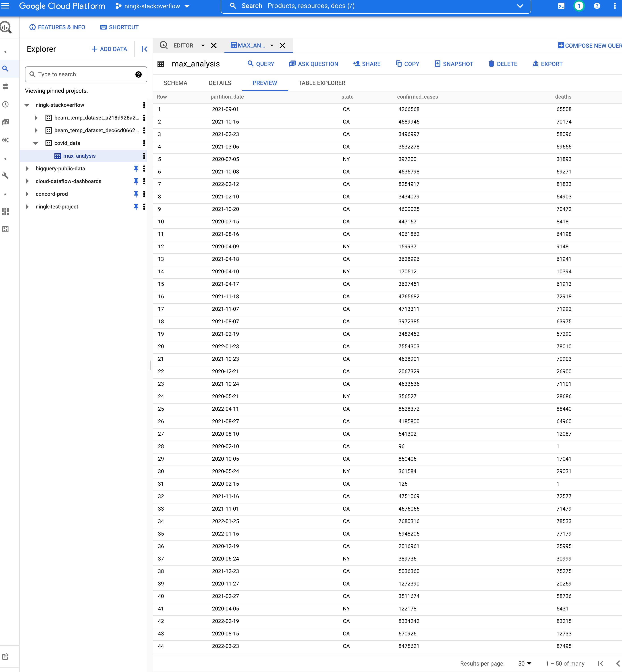This screenshot has height=672, width=622.
Task: Unpin the cloud-dataflow-dashboards project
Action: (x=136, y=181)
